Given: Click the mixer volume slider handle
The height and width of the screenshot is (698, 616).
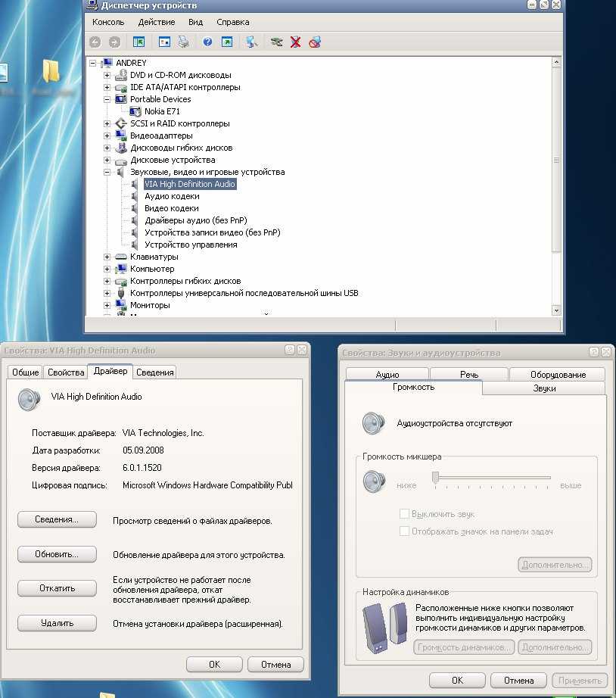Looking at the screenshot, I should [x=436, y=477].
